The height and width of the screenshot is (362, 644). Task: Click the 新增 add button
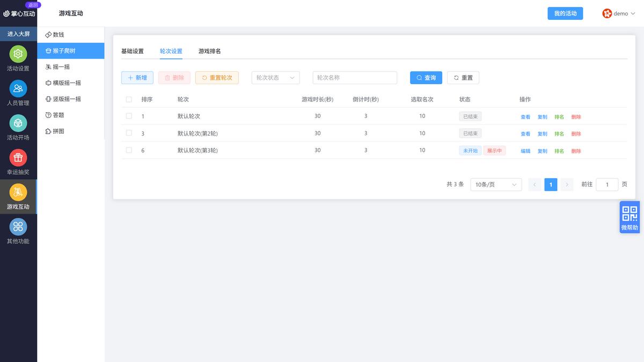[x=137, y=78]
